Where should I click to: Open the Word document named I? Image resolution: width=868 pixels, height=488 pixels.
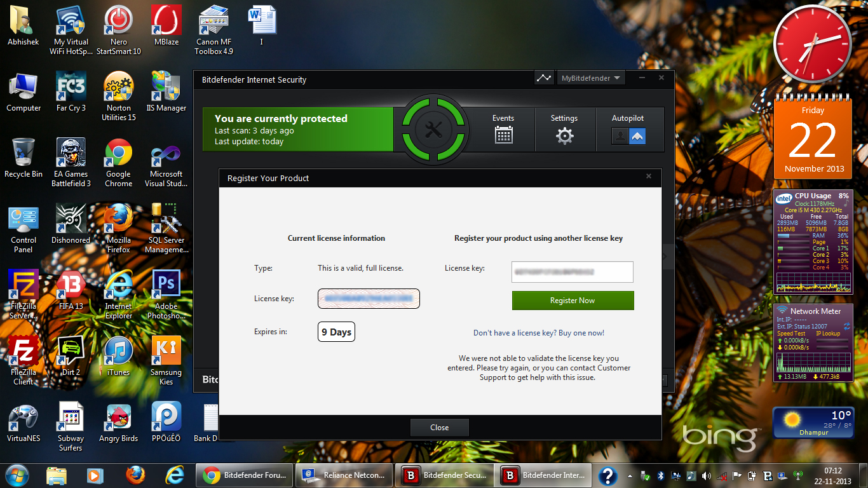261,25
